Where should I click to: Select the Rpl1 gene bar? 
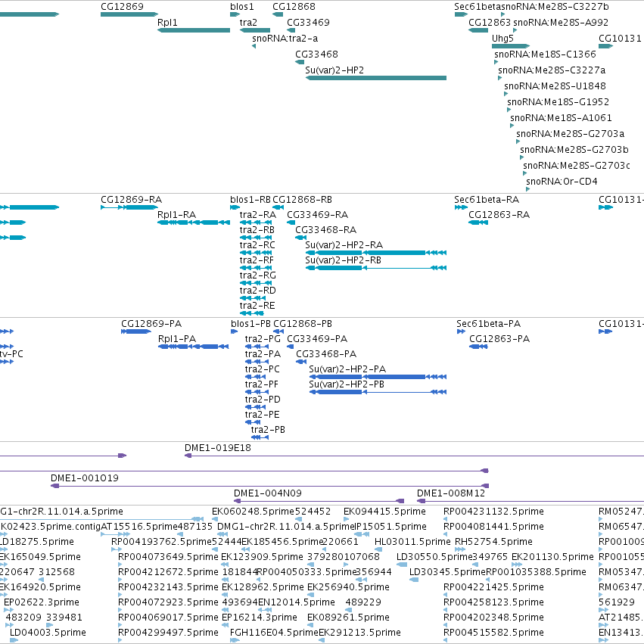click(x=194, y=30)
